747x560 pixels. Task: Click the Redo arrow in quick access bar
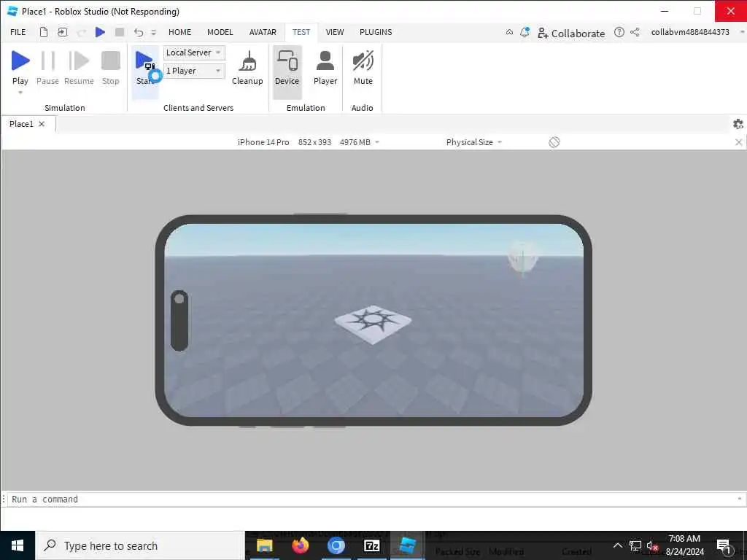coord(82,32)
